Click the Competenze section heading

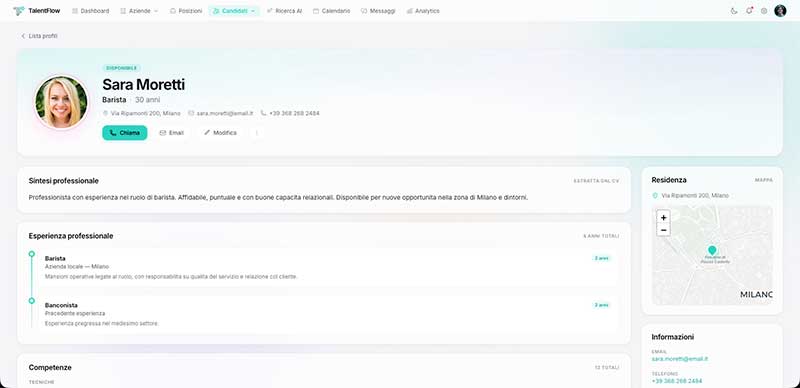(50, 368)
